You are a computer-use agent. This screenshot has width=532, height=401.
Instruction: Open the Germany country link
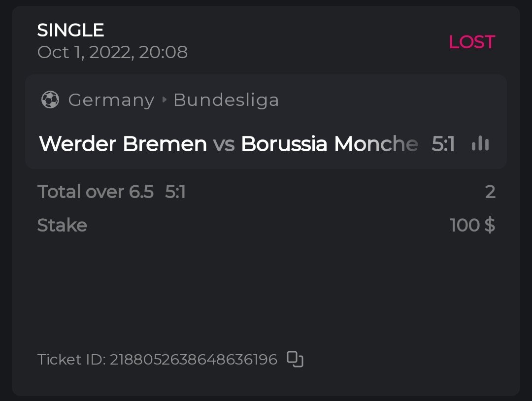click(111, 100)
